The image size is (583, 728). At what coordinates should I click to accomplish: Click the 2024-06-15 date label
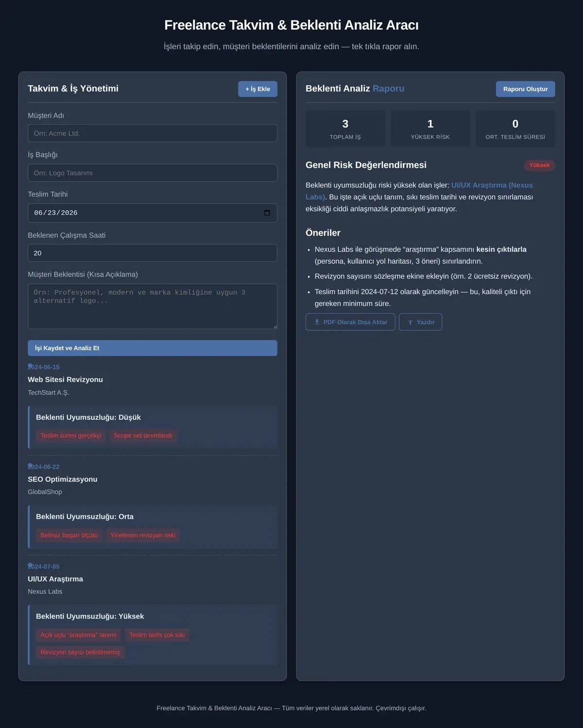pos(44,367)
